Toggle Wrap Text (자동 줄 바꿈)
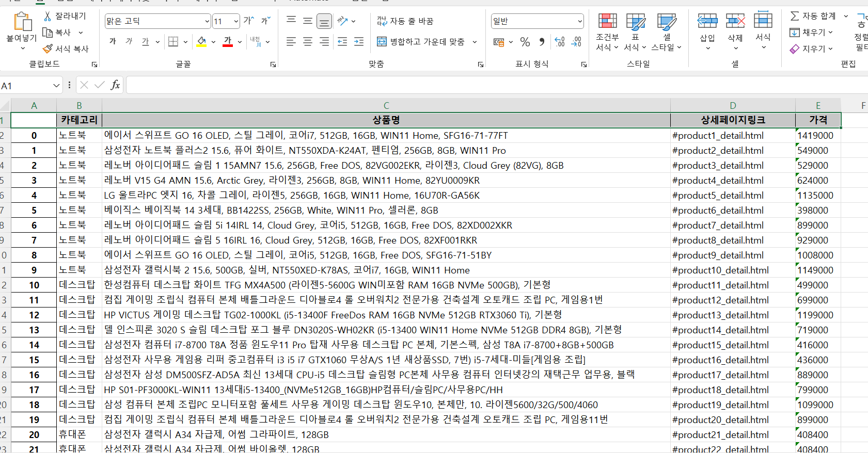868x453 pixels. click(x=405, y=21)
